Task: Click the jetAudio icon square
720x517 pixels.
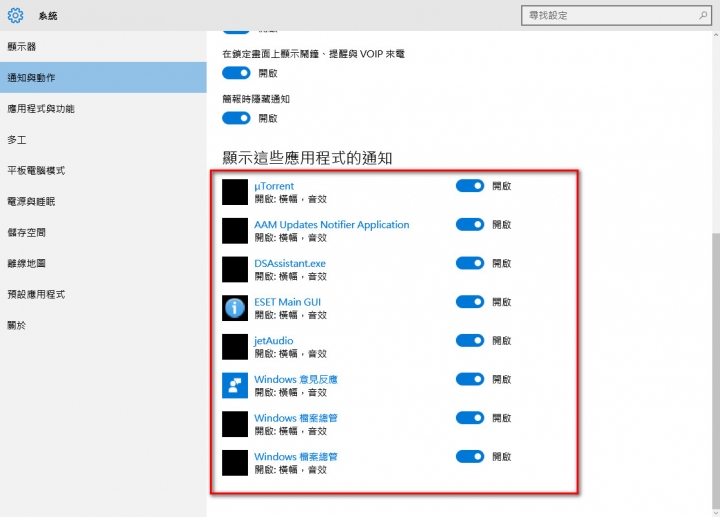Action: click(235, 346)
